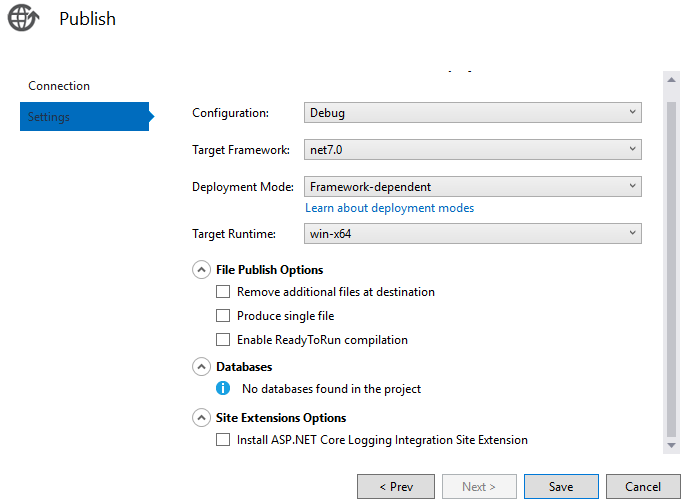Open the Deployment Mode dropdown

tap(473, 187)
